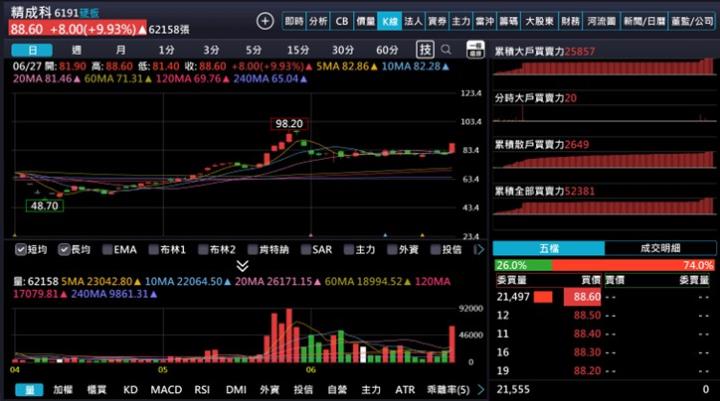The image size is (720, 401).
Task: Enable the 肯特納 overlay checkbox
Action: click(x=253, y=249)
